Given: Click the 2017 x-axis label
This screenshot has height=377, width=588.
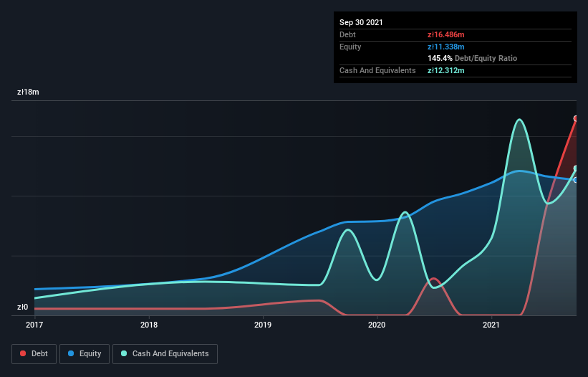Looking at the screenshot, I should point(34,325).
